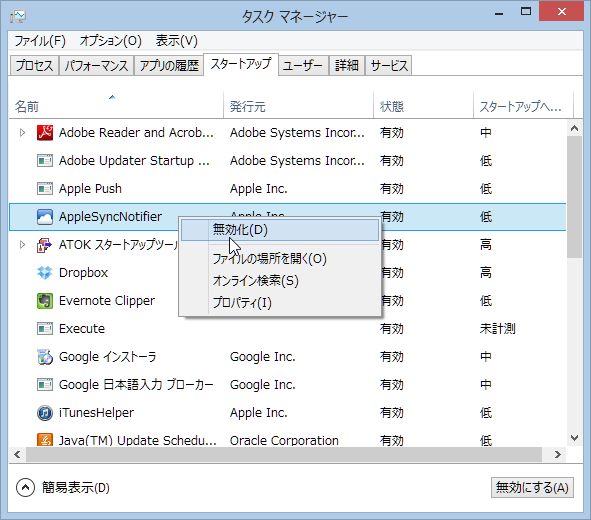Click '高' impact value for Dropbox
591x520 pixels.
tap(485, 272)
